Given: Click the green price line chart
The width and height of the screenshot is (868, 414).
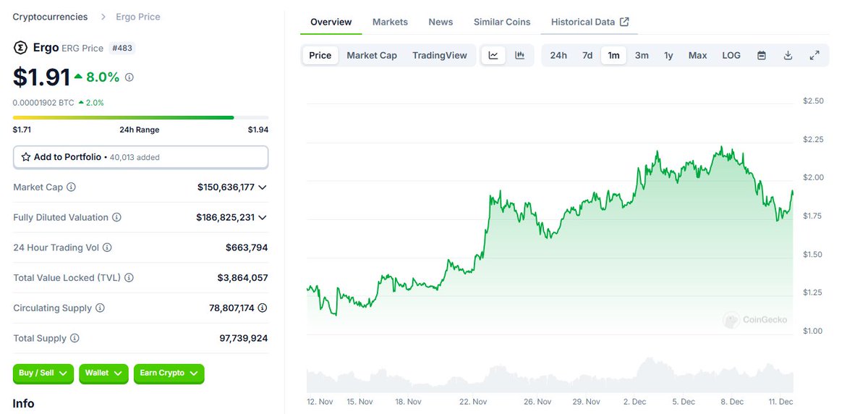Looking at the screenshot, I should coord(550,232).
